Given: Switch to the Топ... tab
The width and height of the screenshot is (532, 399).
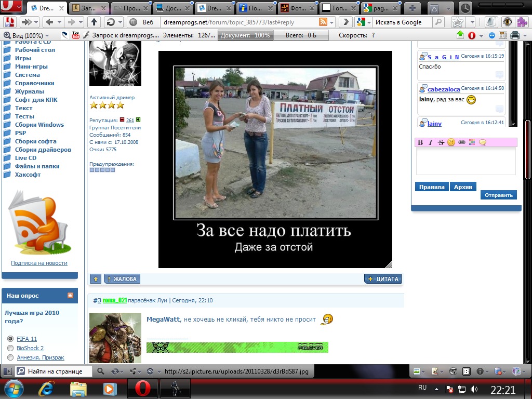Looking at the screenshot, I should point(339,8).
